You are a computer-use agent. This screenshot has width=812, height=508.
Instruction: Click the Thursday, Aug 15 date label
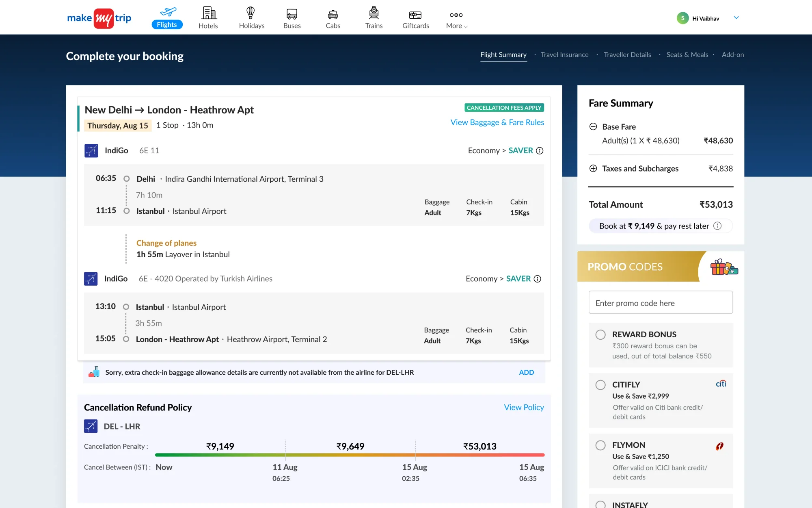click(118, 126)
